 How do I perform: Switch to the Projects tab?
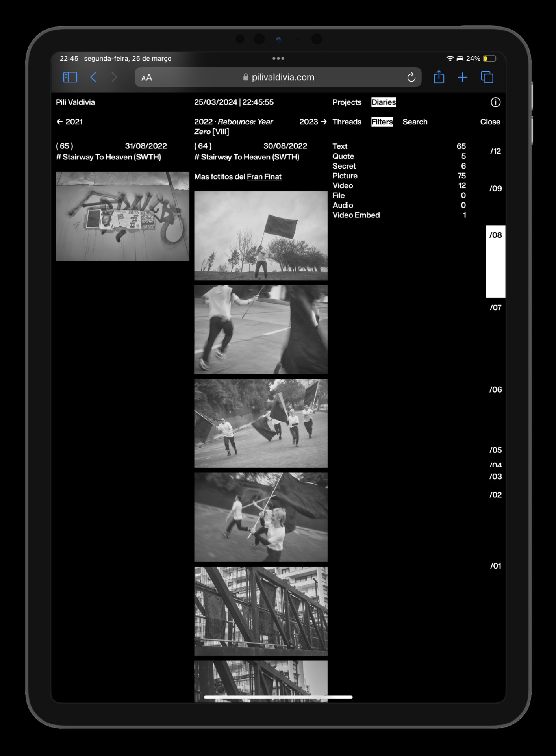pos(347,102)
